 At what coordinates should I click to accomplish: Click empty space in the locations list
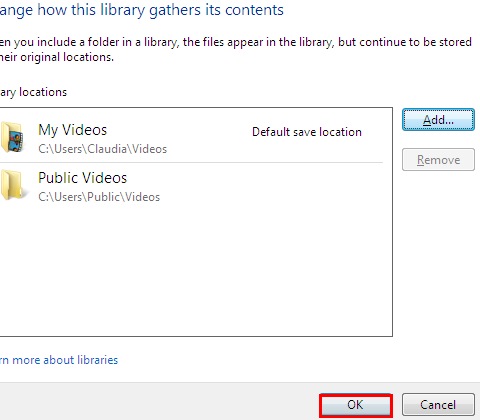point(196,270)
